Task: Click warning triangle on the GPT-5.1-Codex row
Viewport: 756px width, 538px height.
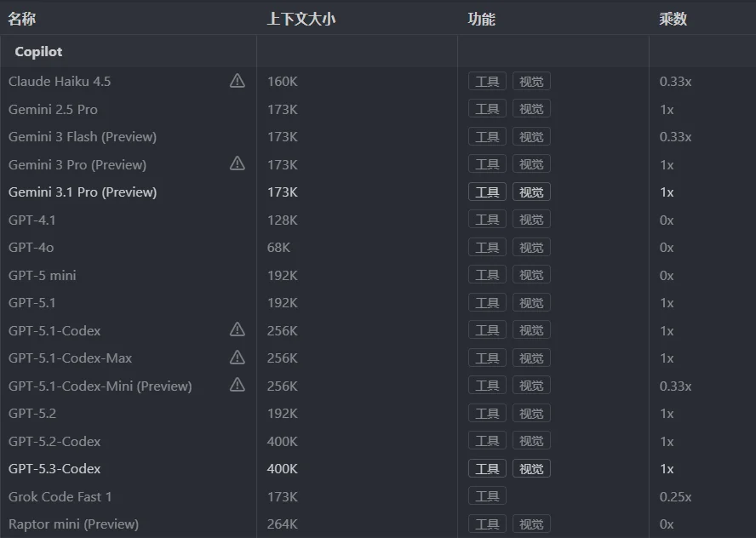Action: click(238, 329)
